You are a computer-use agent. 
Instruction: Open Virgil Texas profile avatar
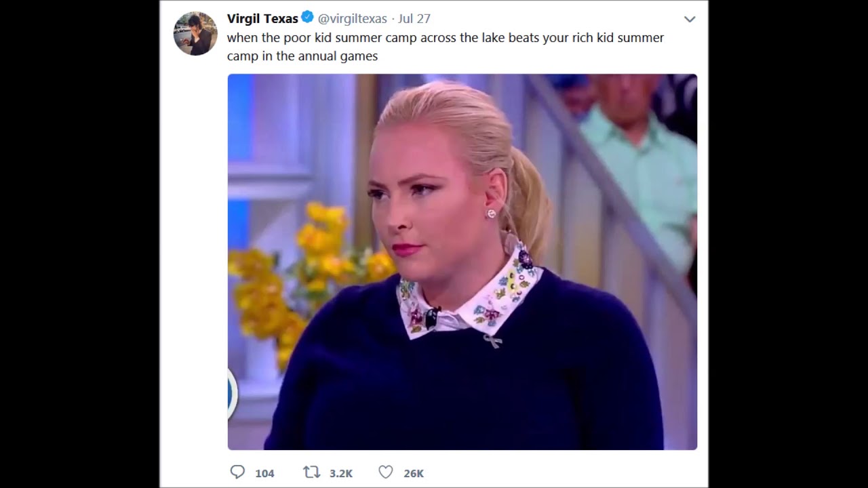click(195, 33)
